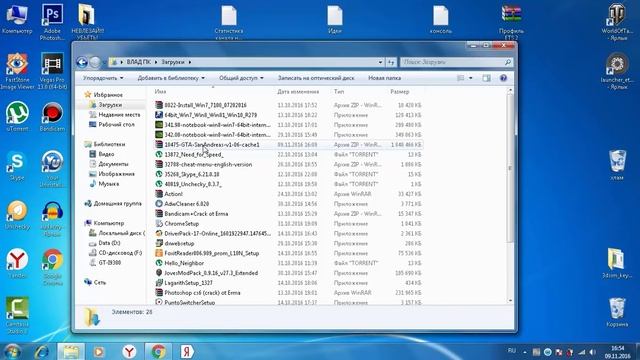Viewport: 640px width, 360px height.
Task: Click the taskbar clock showing 16:54
Action: (618, 352)
